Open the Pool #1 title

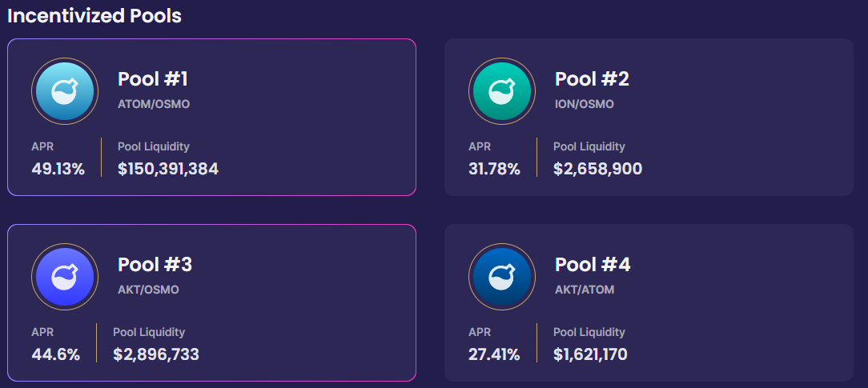pyautogui.click(x=153, y=79)
